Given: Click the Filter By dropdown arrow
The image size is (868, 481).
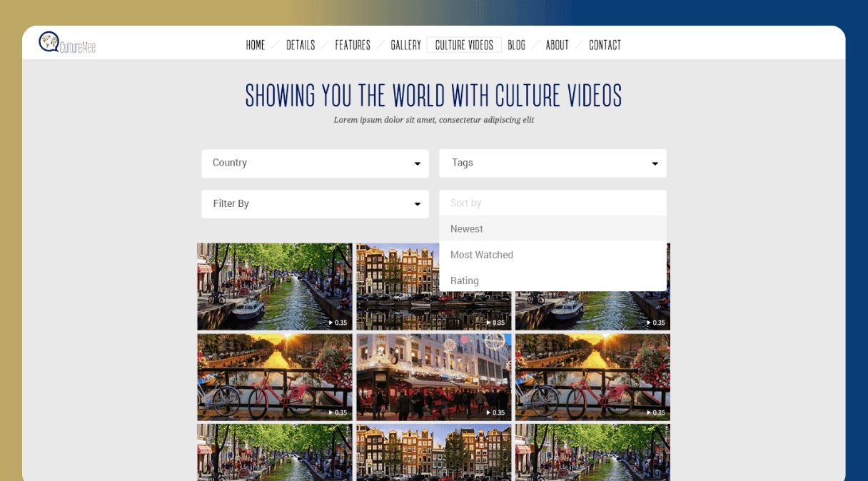Looking at the screenshot, I should click(418, 205).
